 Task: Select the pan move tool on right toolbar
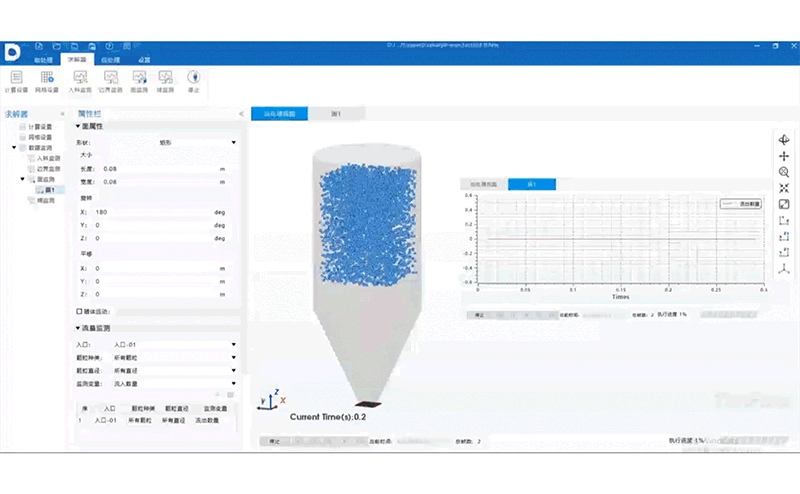(784, 157)
